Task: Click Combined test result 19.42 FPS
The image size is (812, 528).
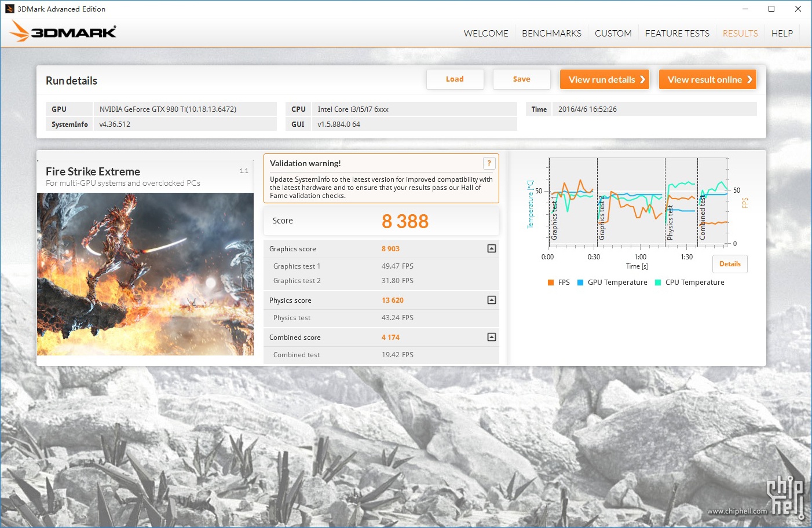Action: coord(397,355)
